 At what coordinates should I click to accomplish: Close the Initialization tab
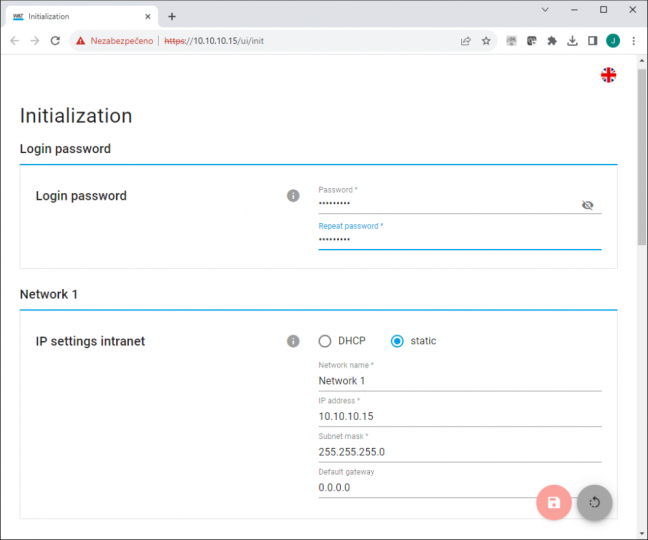tap(148, 17)
